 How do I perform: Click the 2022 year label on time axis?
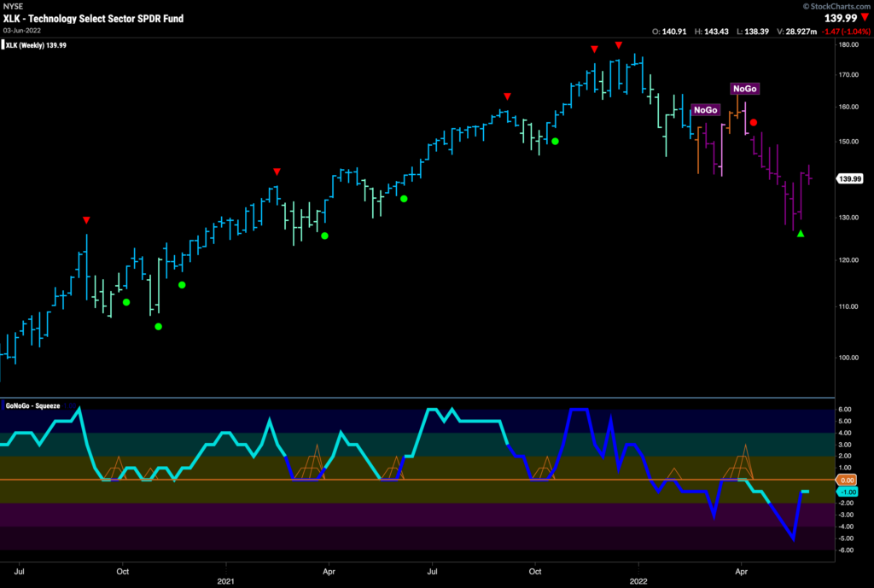(x=638, y=581)
